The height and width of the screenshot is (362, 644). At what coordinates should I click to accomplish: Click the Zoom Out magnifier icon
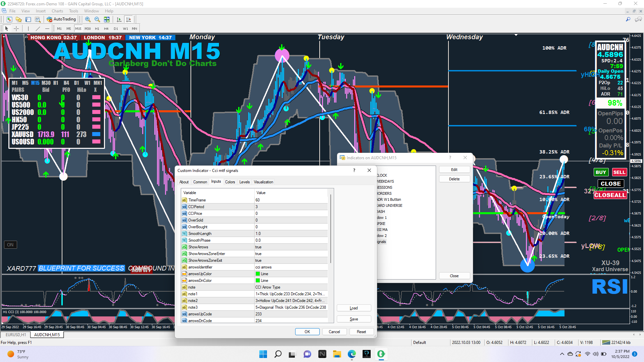click(x=97, y=19)
